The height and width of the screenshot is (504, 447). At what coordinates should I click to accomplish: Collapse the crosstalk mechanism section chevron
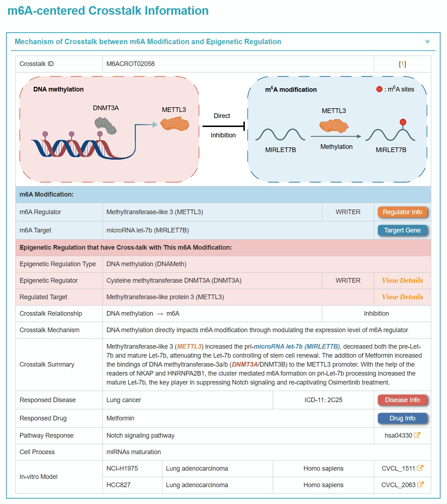(x=427, y=42)
